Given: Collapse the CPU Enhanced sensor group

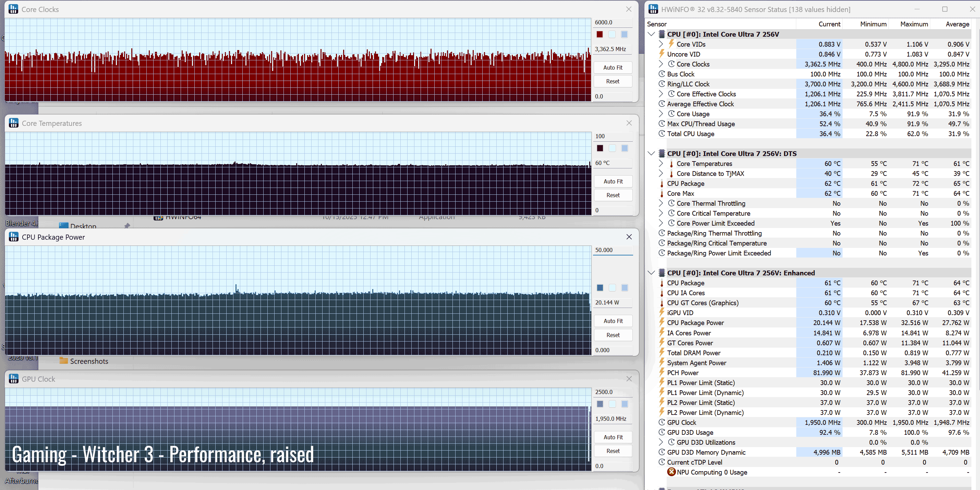Looking at the screenshot, I should [651, 273].
